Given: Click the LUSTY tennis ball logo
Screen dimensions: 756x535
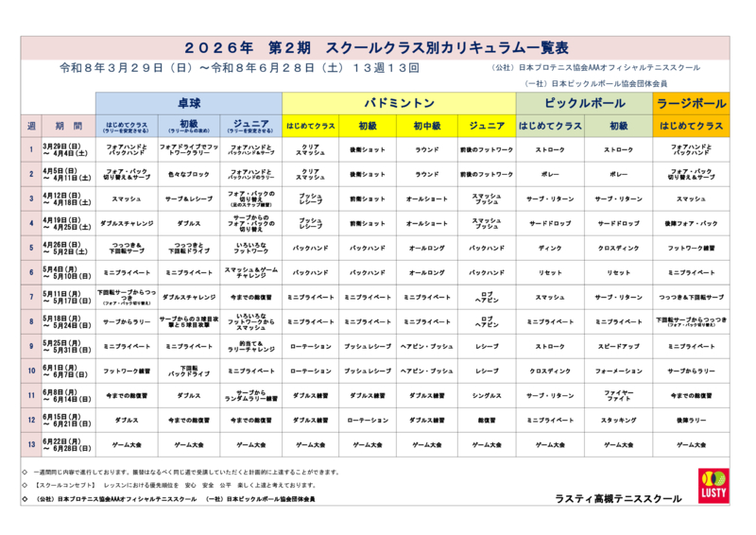Looking at the screenshot, I should point(713,486).
